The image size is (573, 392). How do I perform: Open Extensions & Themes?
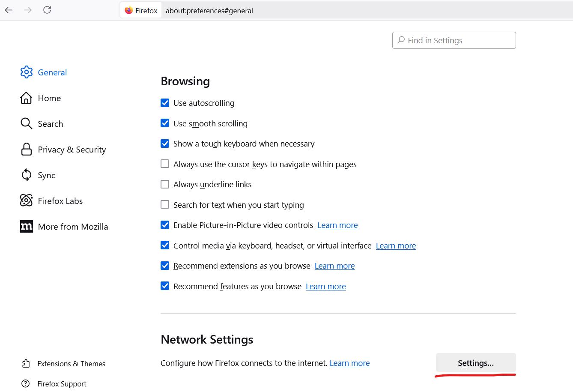pyautogui.click(x=72, y=364)
